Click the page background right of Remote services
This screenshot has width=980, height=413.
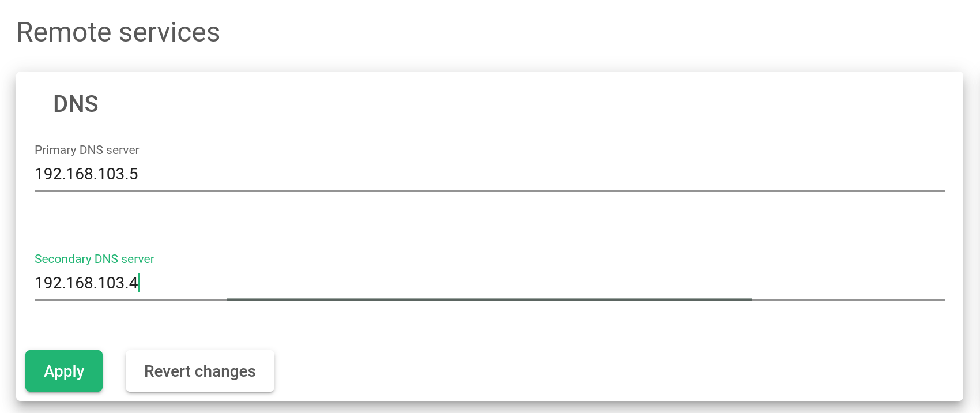(x=600, y=32)
